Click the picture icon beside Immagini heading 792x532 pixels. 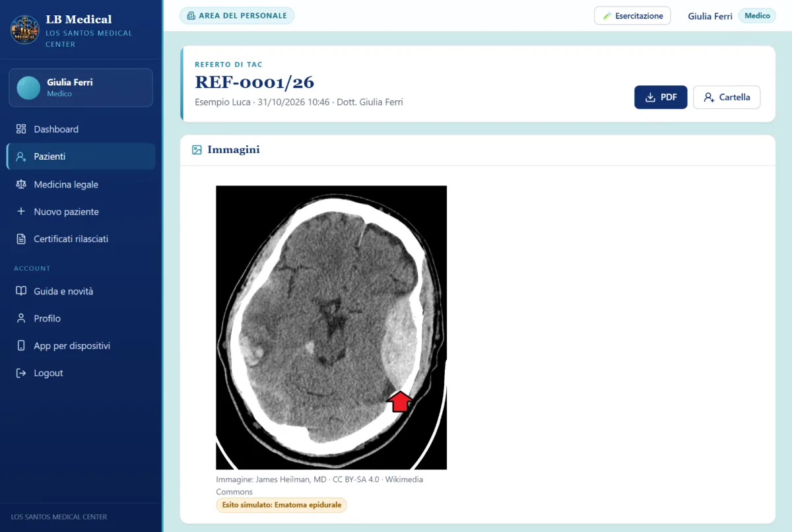point(197,150)
